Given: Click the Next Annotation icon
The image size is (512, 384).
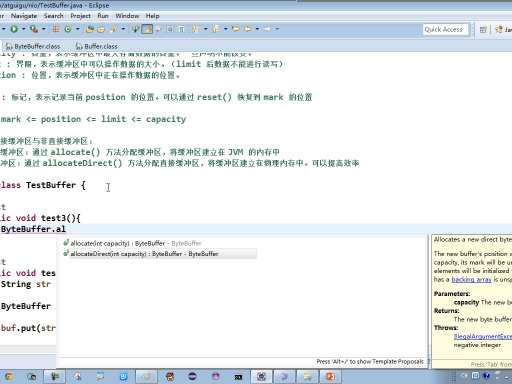Looking at the screenshot, I should coord(195,29).
